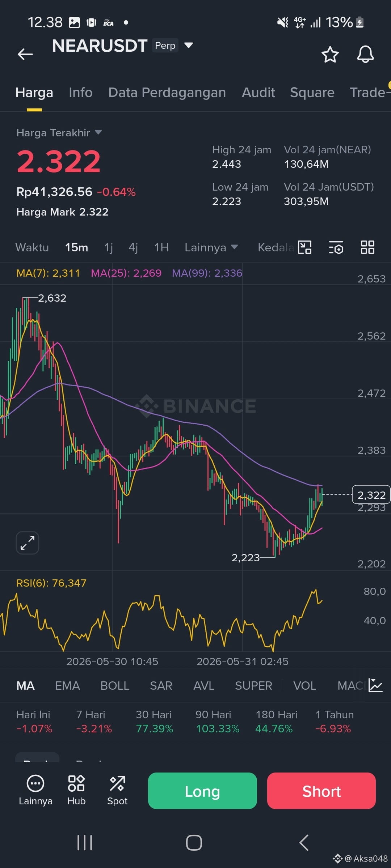Tap the MA(99) indicator value
The height and width of the screenshot is (868, 391).
point(207,273)
